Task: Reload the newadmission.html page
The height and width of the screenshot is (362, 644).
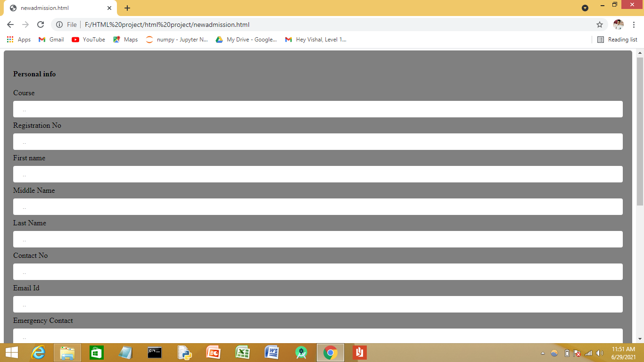Action: (x=40, y=24)
